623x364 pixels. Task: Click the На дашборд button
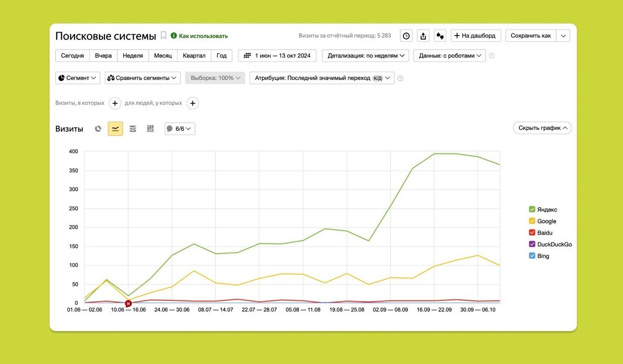point(476,36)
